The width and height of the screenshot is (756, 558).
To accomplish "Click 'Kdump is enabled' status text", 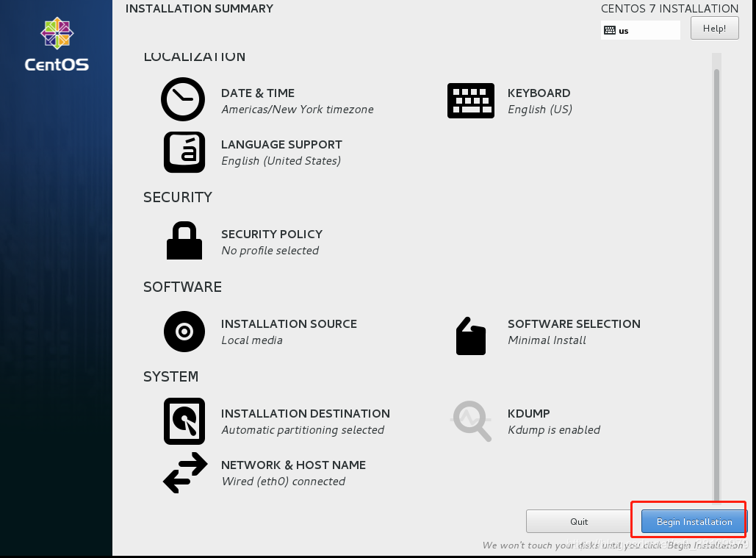I will coord(553,430).
